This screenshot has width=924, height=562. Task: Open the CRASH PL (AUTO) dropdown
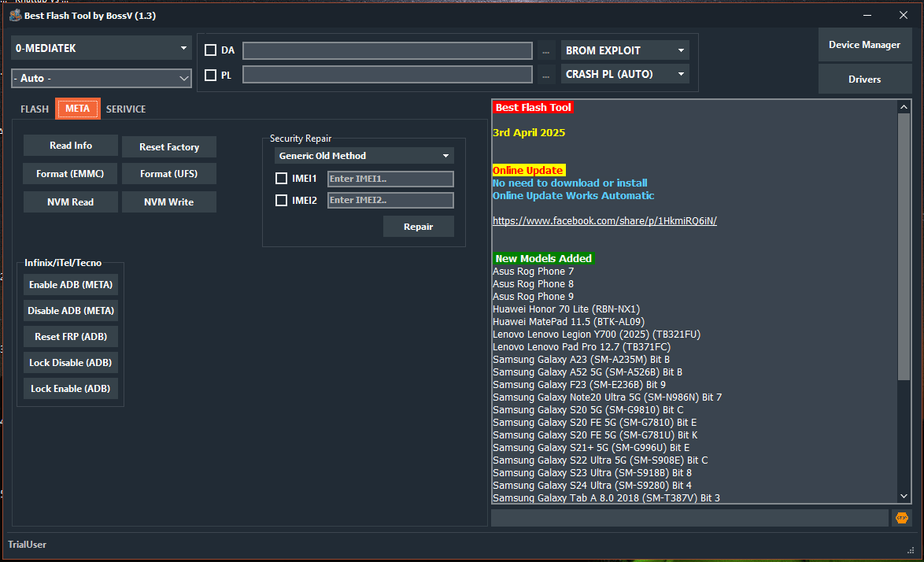(x=625, y=74)
